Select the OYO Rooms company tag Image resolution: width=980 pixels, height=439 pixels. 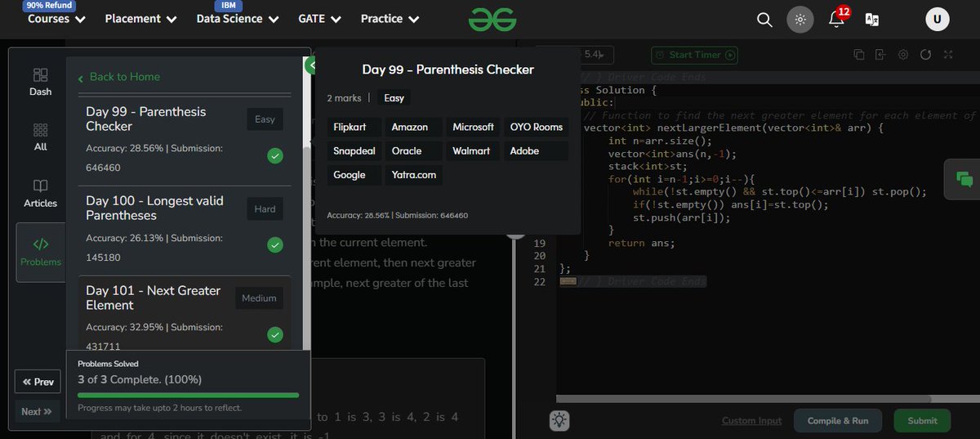[537, 127]
